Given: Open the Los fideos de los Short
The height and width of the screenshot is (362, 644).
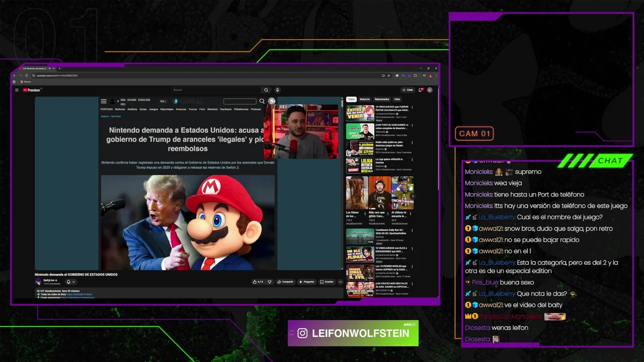Looking at the screenshot, I should (x=357, y=193).
